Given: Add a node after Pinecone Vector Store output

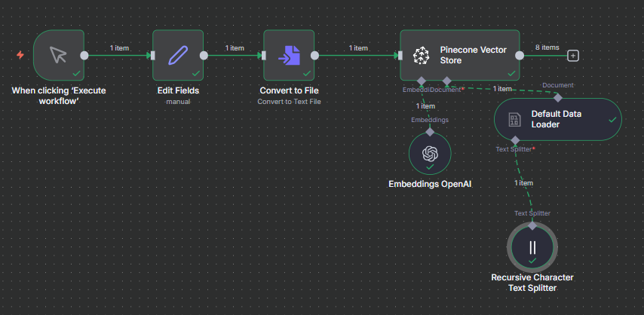Looking at the screenshot, I should (x=573, y=55).
